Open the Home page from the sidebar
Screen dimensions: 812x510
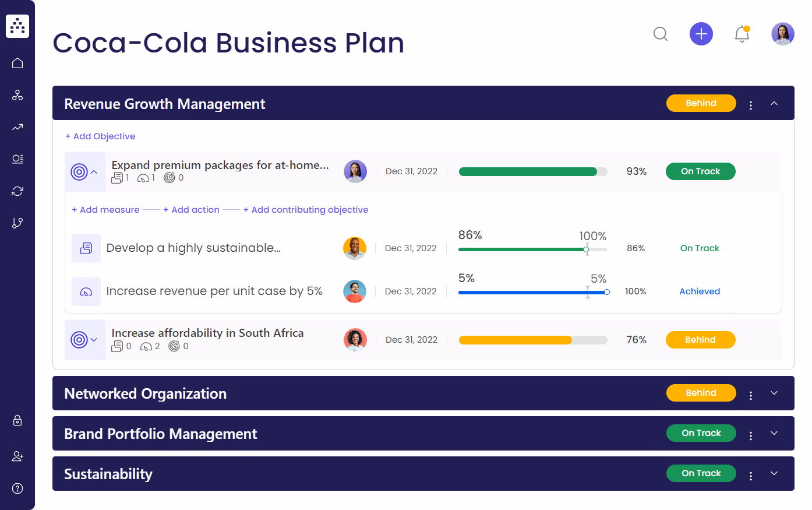click(x=17, y=62)
